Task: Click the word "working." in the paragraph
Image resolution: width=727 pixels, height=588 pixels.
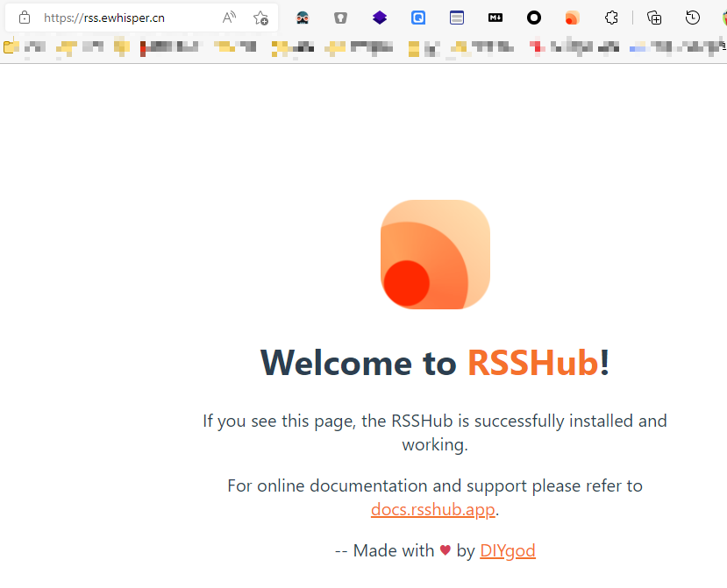Action: click(435, 444)
